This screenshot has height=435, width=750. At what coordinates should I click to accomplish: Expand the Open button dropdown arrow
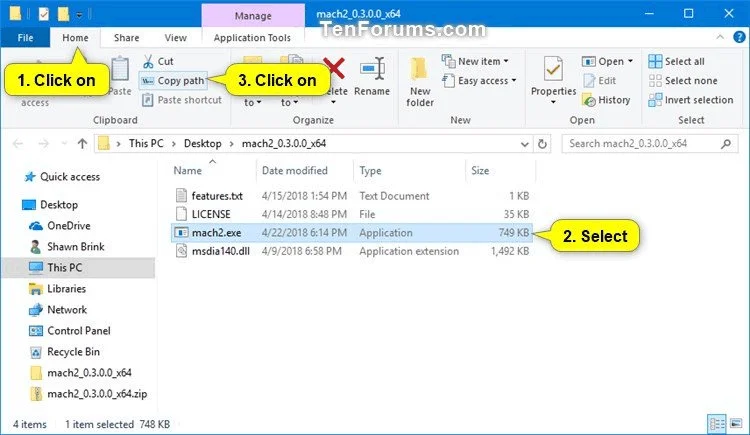tap(630, 61)
